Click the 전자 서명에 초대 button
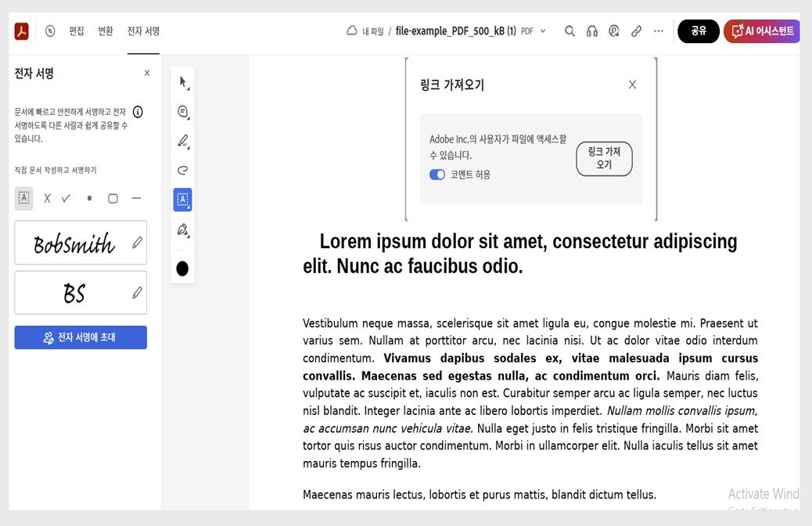The height and width of the screenshot is (526, 812). pyautogui.click(x=81, y=337)
